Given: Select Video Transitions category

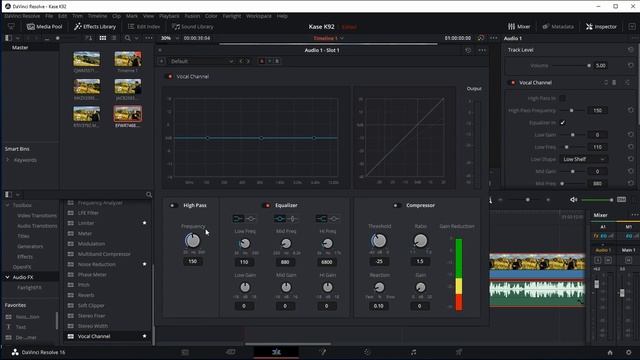Looking at the screenshot, I should [x=37, y=216].
